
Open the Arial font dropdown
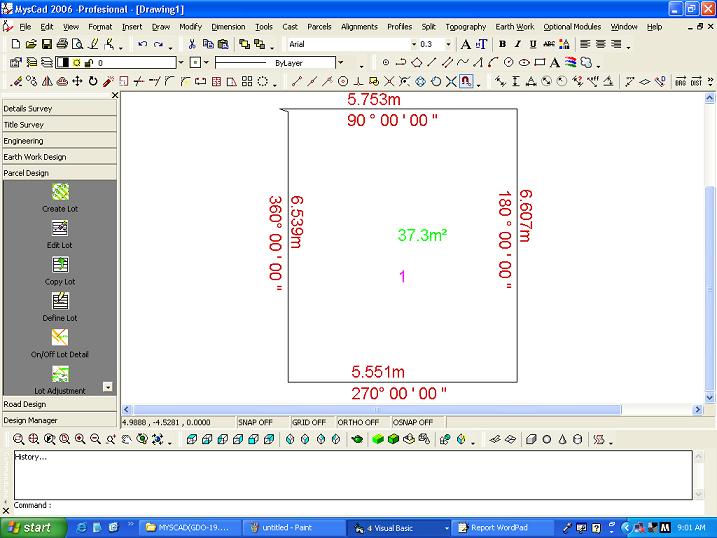[x=414, y=45]
